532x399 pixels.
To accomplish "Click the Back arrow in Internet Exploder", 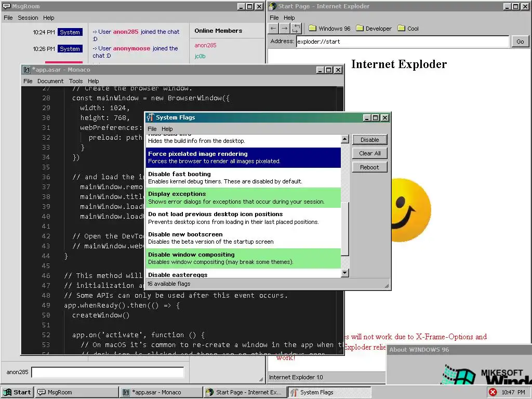I will (273, 29).
